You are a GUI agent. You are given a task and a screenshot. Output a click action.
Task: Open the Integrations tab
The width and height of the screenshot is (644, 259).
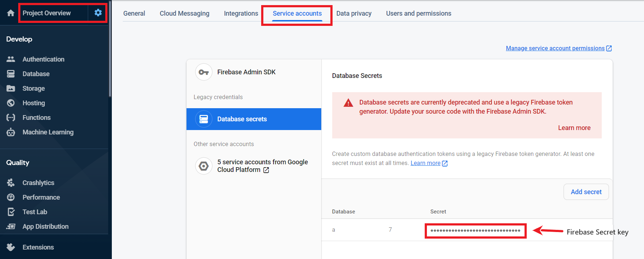241,13
